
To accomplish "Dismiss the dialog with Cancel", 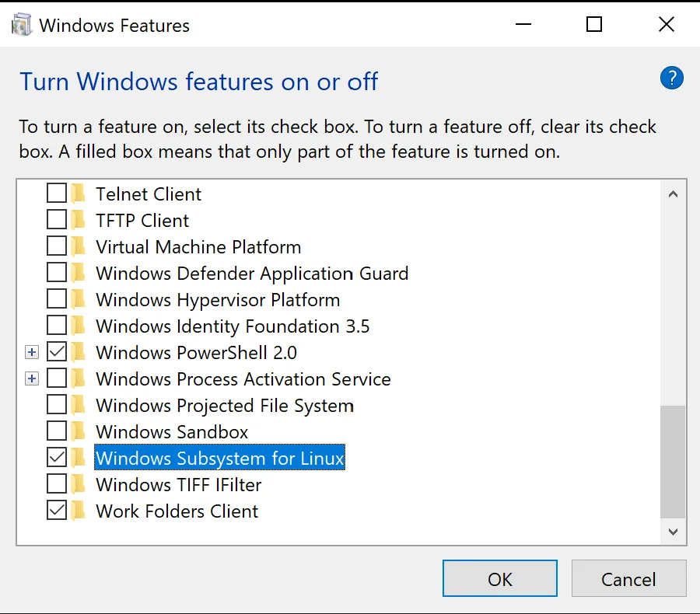I will pos(628,578).
